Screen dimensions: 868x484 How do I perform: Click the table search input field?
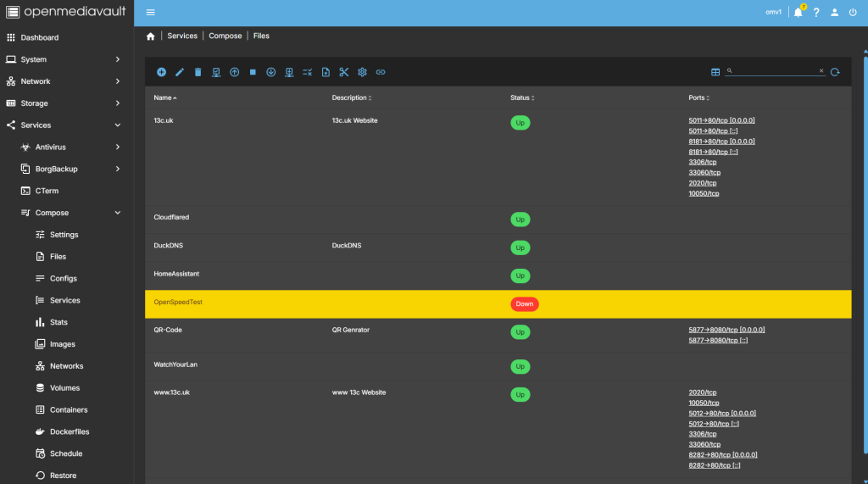coord(775,71)
